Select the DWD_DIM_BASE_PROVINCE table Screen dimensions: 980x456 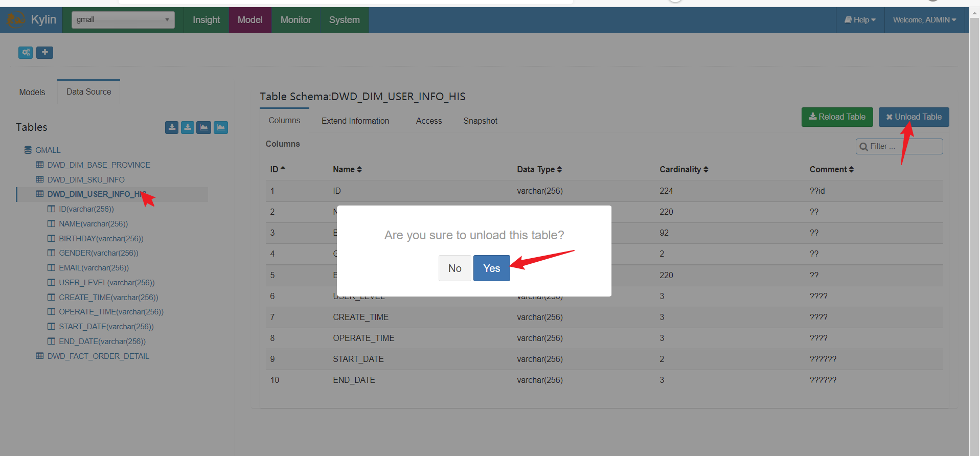point(99,165)
